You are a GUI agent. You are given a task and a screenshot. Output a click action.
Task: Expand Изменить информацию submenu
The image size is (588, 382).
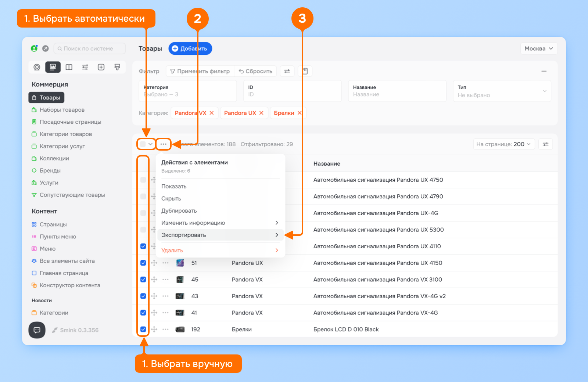(x=220, y=223)
